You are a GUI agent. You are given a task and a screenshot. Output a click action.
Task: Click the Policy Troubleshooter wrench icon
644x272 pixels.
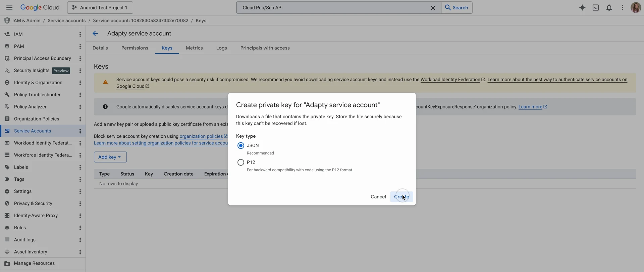(7, 95)
